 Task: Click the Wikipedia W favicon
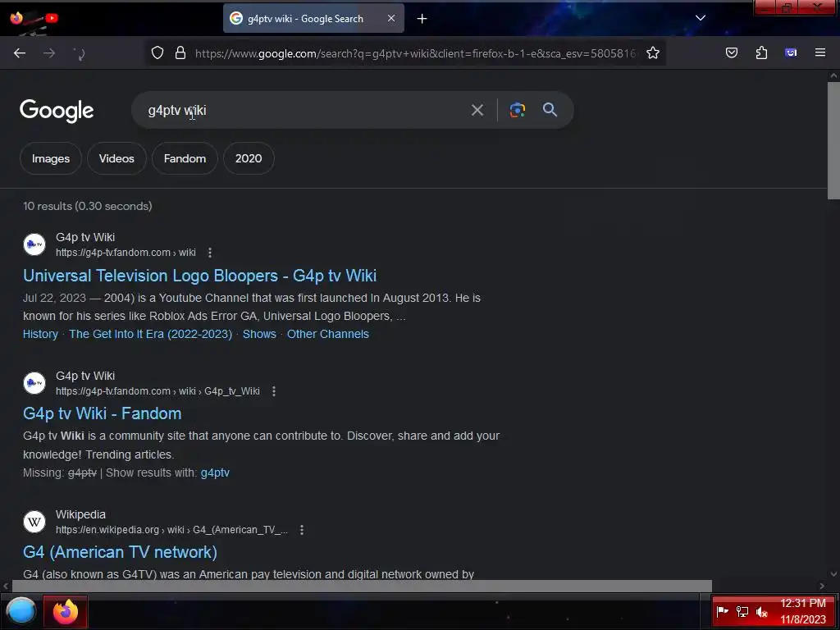(34, 521)
